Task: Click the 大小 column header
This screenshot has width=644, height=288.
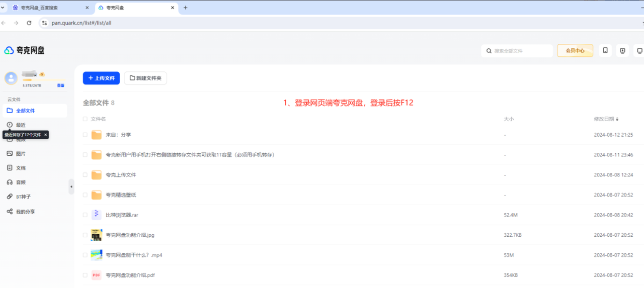Action: click(x=509, y=119)
